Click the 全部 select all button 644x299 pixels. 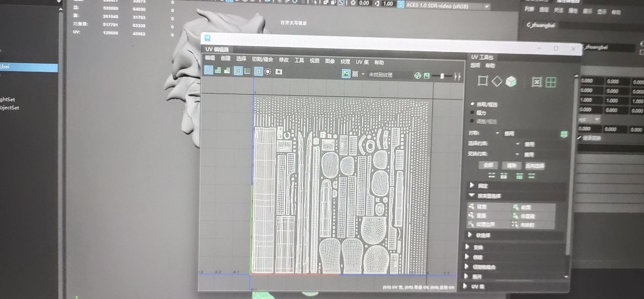click(488, 165)
